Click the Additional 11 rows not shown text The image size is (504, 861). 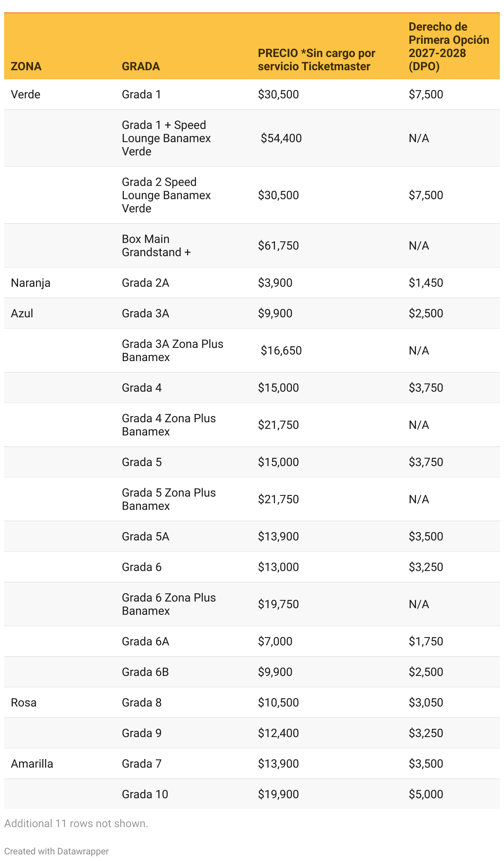coord(76,823)
